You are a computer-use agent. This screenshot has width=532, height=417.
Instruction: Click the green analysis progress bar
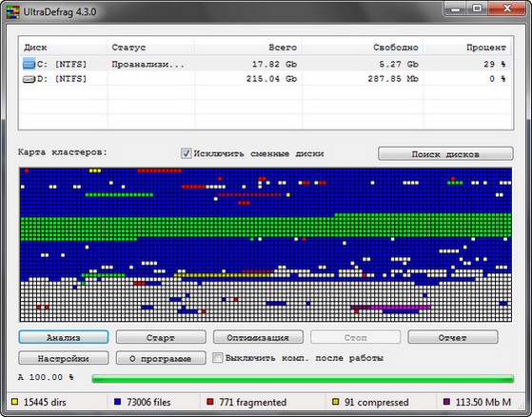(x=303, y=379)
